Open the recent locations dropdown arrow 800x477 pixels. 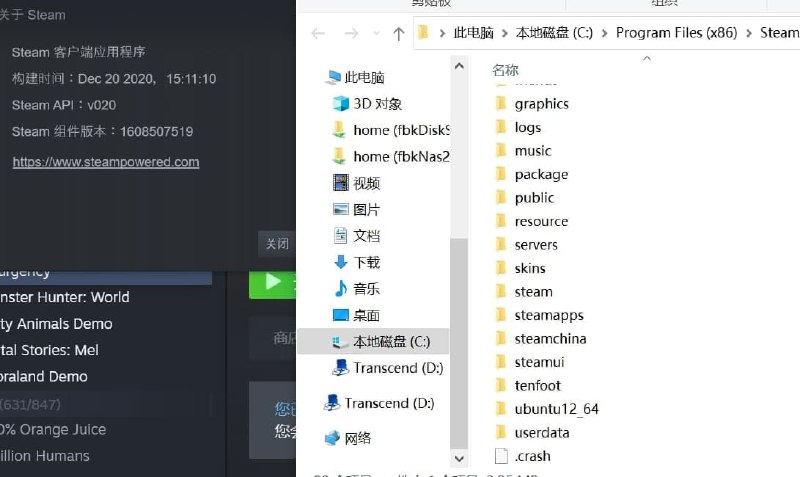click(377, 34)
